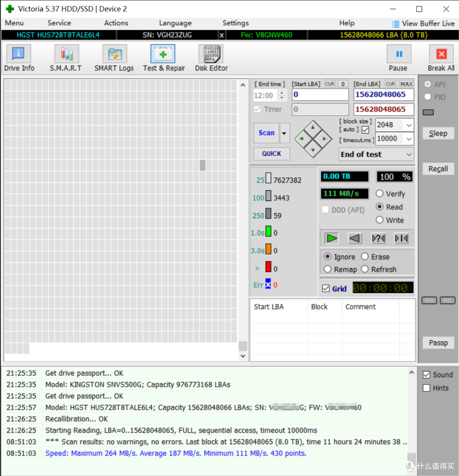Turn off the Sound checkbox
459x476 pixels.
click(426, 375)
